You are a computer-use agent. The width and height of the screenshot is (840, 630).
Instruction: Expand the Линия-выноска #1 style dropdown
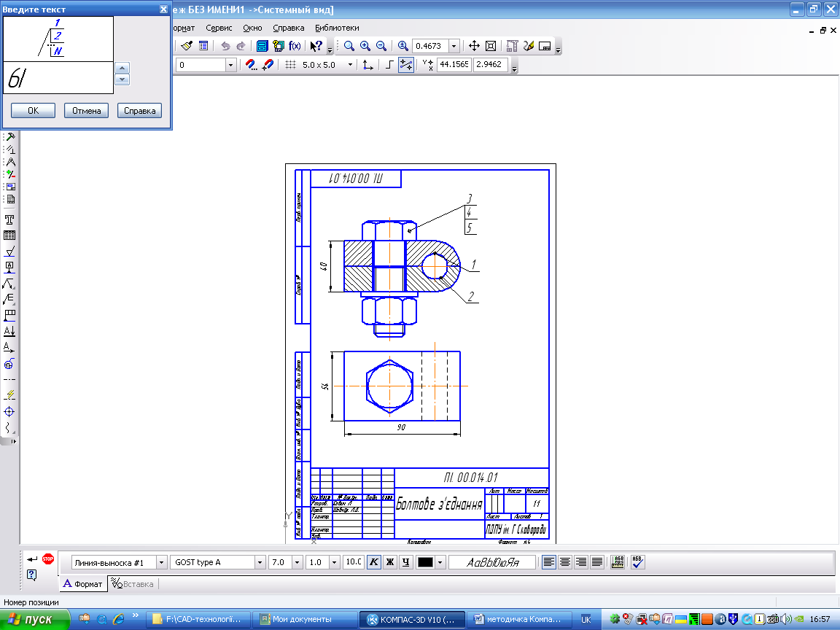point(160,562)
